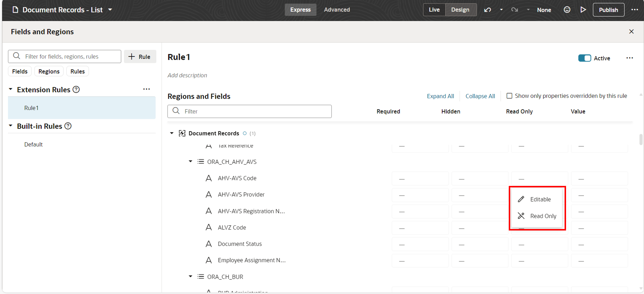Screen dimensions: 644x294
Task: Click the undo arrow icon
Action: click(488, 10)
